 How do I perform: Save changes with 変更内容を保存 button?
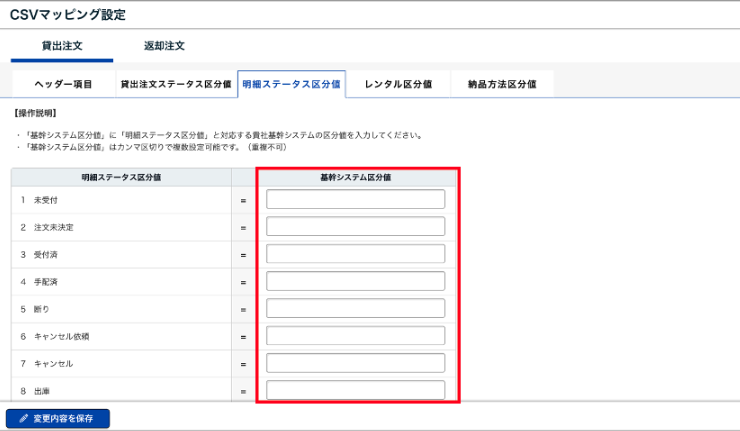(x=58, y=418)
